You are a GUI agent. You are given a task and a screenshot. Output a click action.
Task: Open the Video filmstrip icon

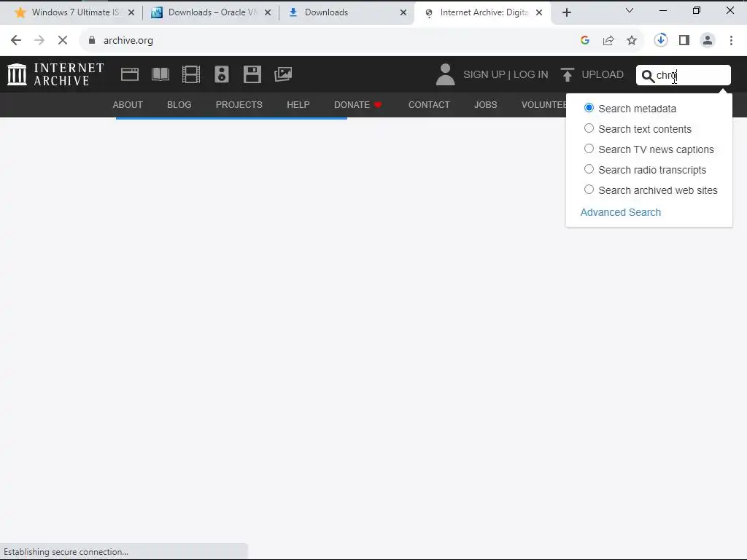click(191, 74)
